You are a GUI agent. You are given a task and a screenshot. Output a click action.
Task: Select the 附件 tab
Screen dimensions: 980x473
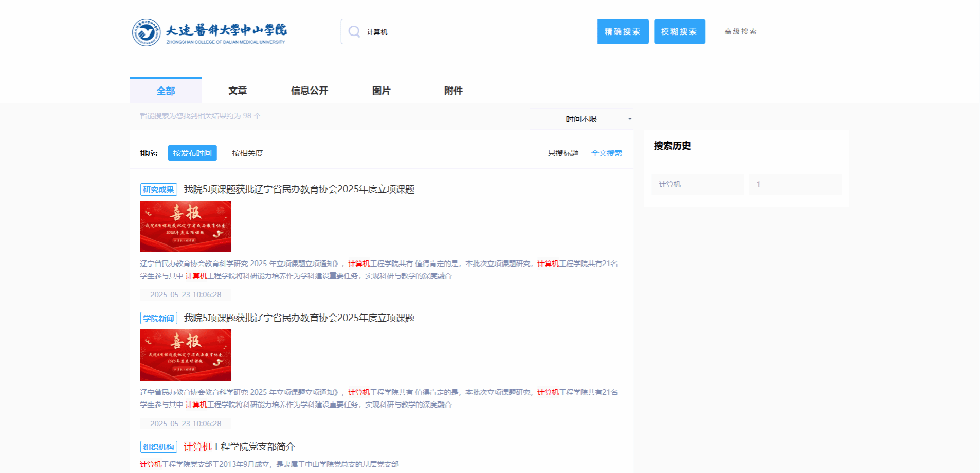(453, 91)
